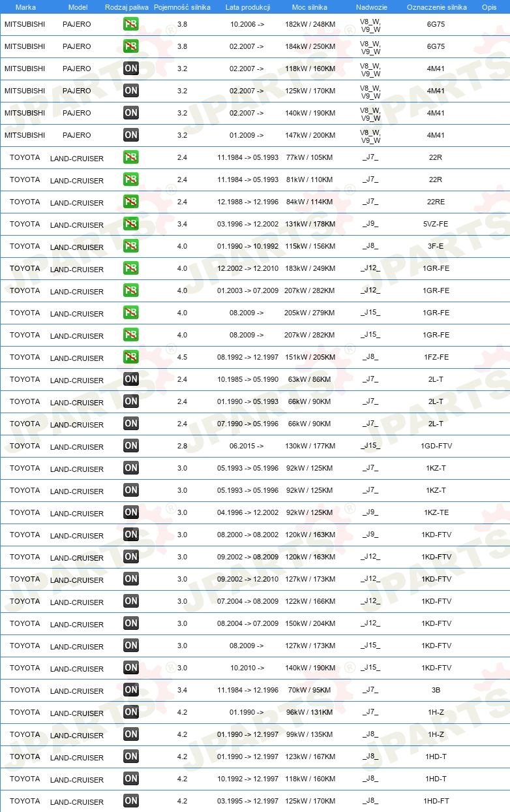Viewport: 510px width, 812px height.
Task: Click petrol icon for Land-Cruiser 1FZ-FE row
Action: (131, 357)
